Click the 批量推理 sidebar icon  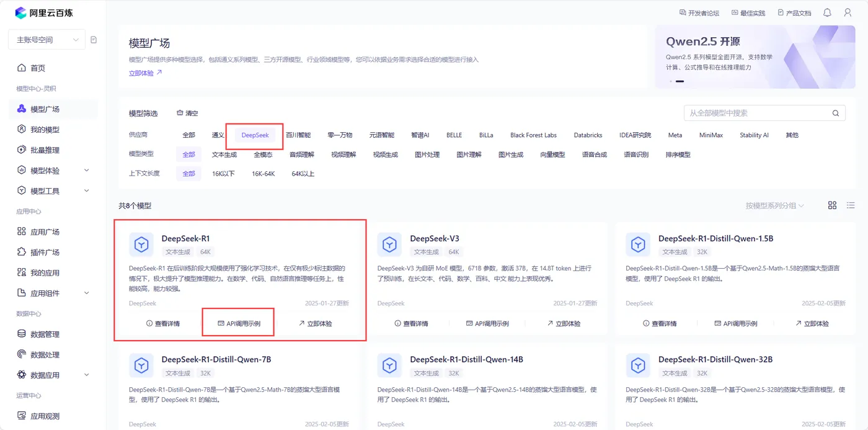(x=22, y=150)
